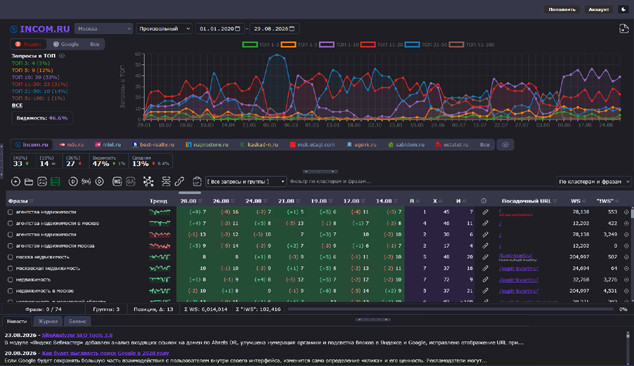Click the WS toolbar icon

pyautogui.click(x=117, y=182)
